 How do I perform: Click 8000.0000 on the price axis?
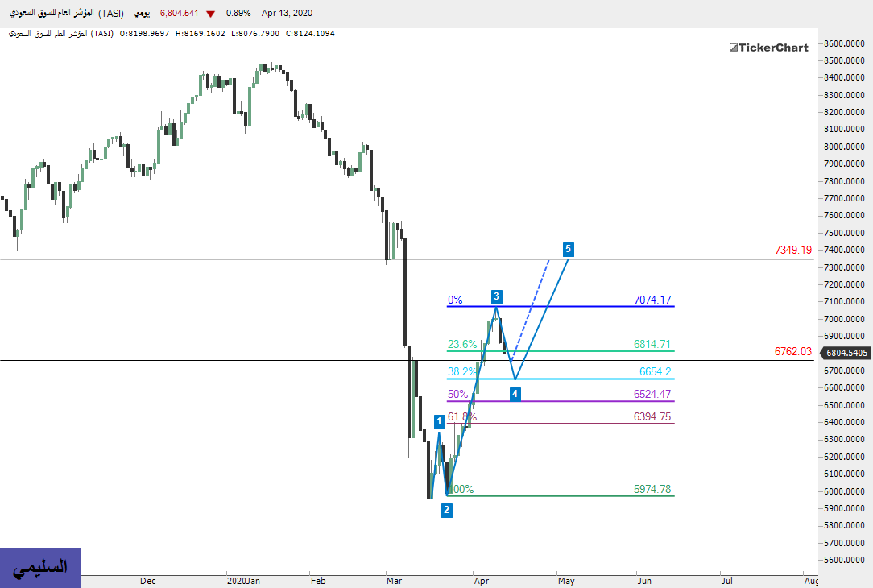tap(844, 147)
